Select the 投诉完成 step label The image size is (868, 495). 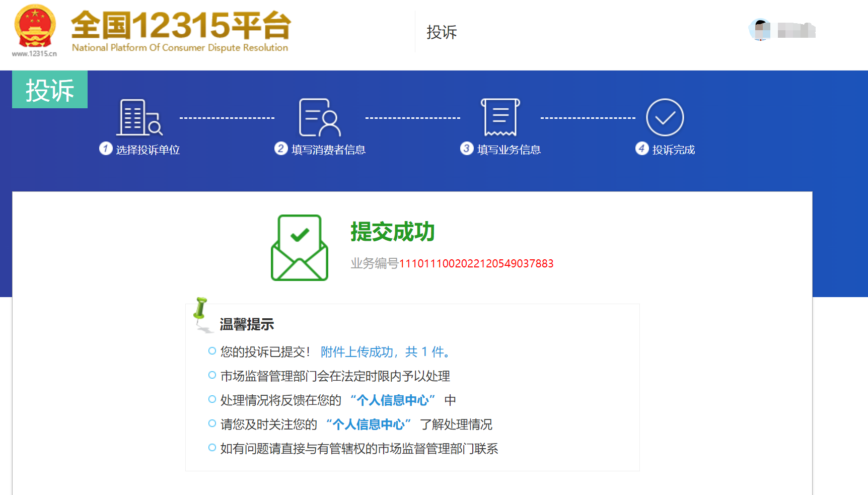674,150
